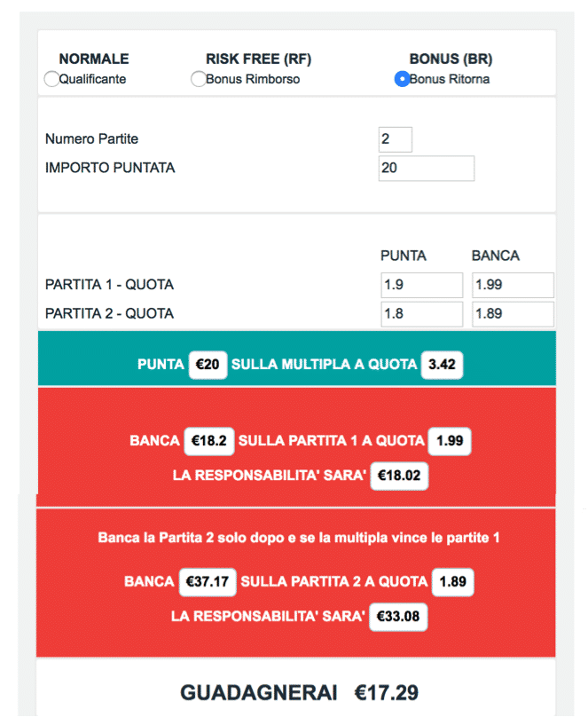Click the NORMALE heading label

click(x=94, y=59)
